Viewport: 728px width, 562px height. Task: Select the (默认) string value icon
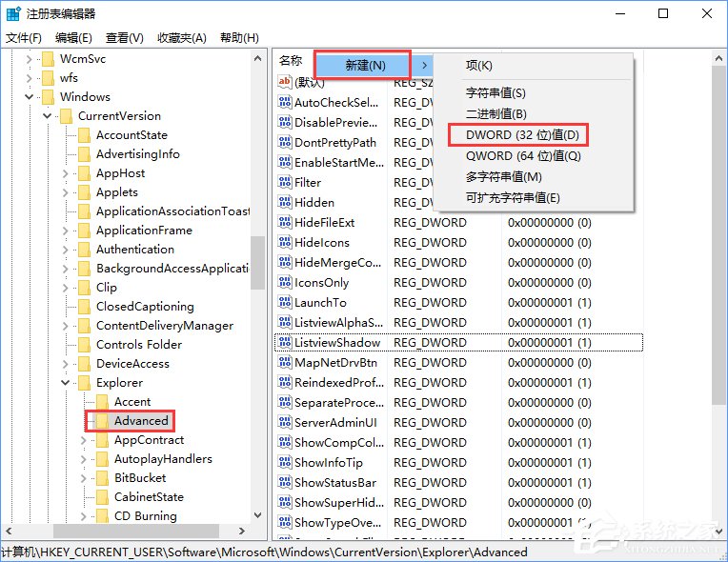pos(284,82)
